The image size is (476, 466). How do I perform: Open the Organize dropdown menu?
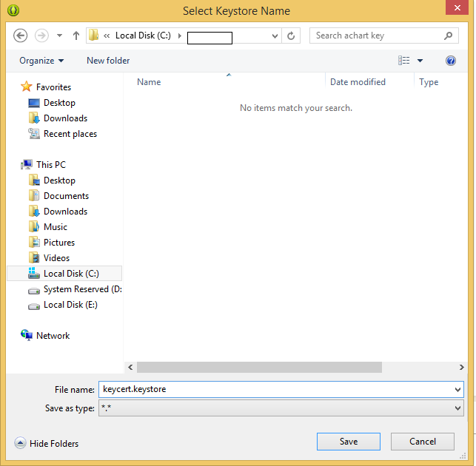[41, 61]
